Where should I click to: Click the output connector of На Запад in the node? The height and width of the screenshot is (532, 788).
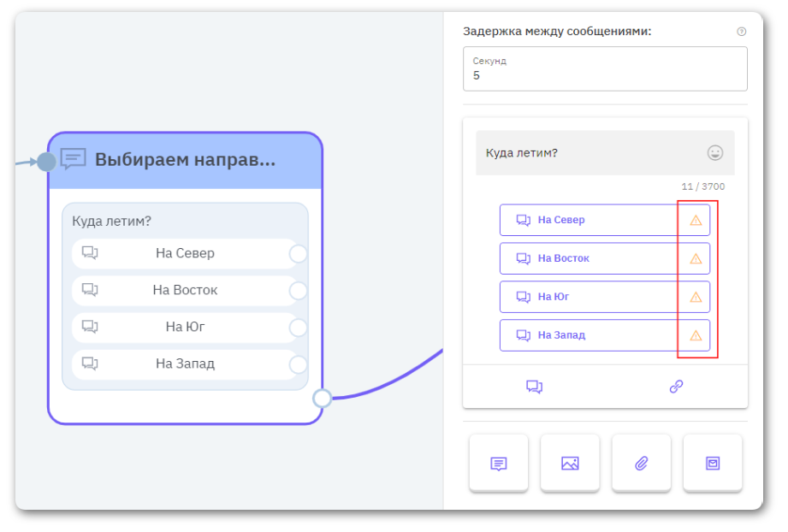(x=298, y=364)
